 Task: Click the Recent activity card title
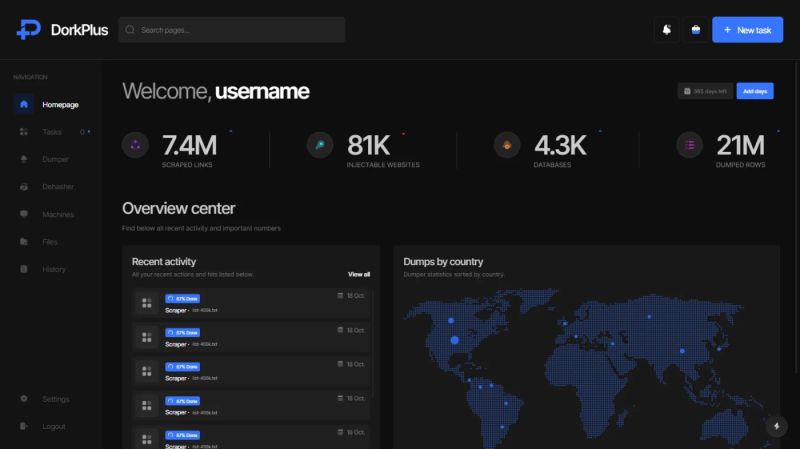(x=164, y=262)
